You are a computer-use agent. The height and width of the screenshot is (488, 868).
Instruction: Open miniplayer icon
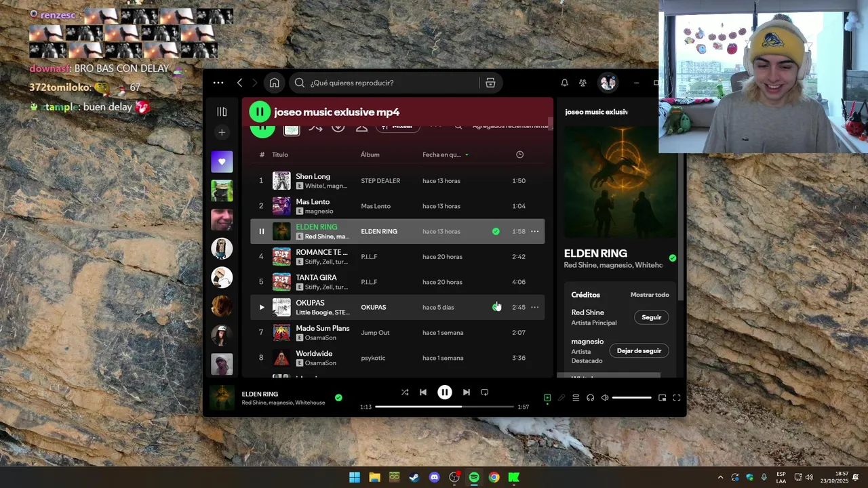(x=663, y=398)
